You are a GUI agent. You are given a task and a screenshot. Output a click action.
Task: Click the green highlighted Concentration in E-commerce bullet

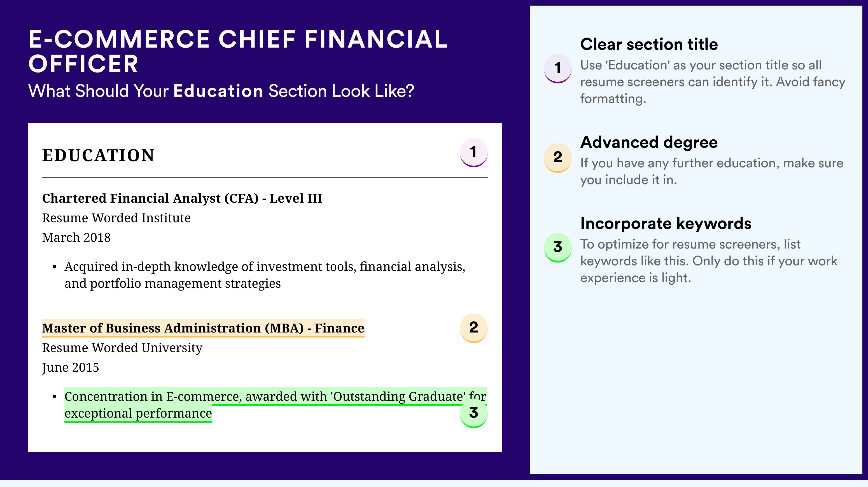point(275,405)
